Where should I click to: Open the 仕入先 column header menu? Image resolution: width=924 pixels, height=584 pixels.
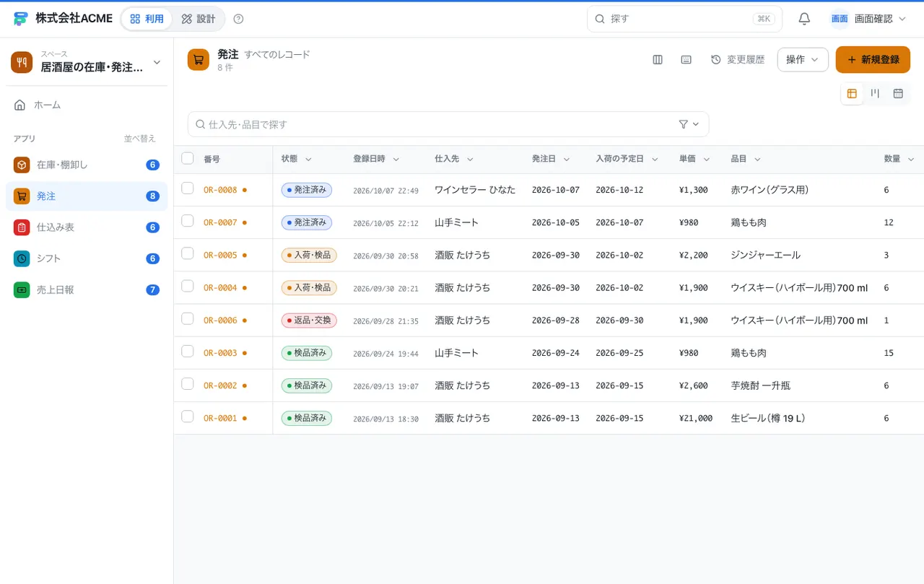pyautogui.click(x=470, y=159)
